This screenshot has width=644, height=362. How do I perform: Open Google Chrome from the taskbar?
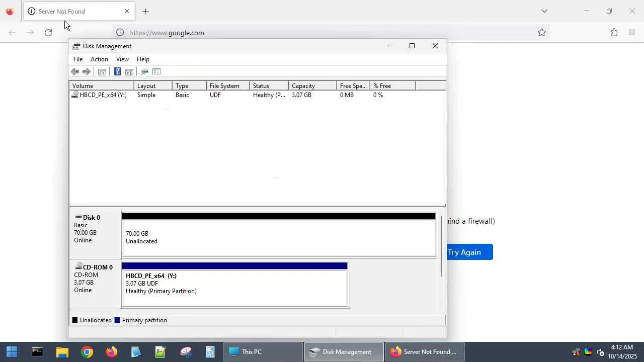tap(87, 352)
